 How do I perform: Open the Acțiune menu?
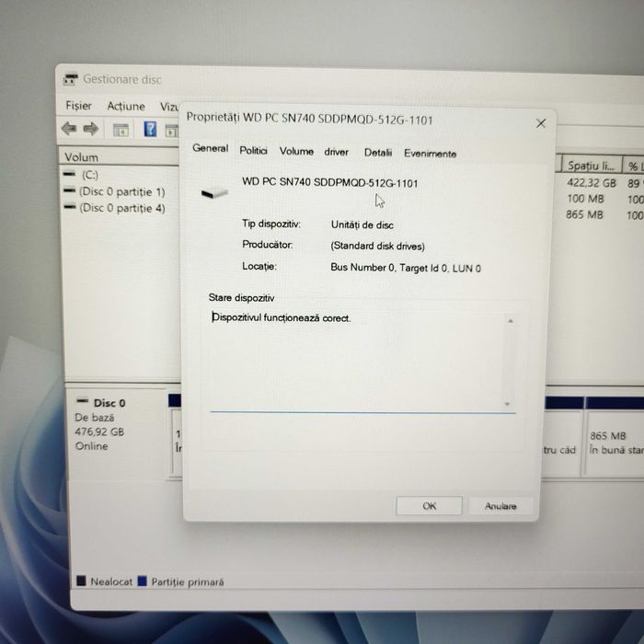pyautogui.click(x=126, y=107)
